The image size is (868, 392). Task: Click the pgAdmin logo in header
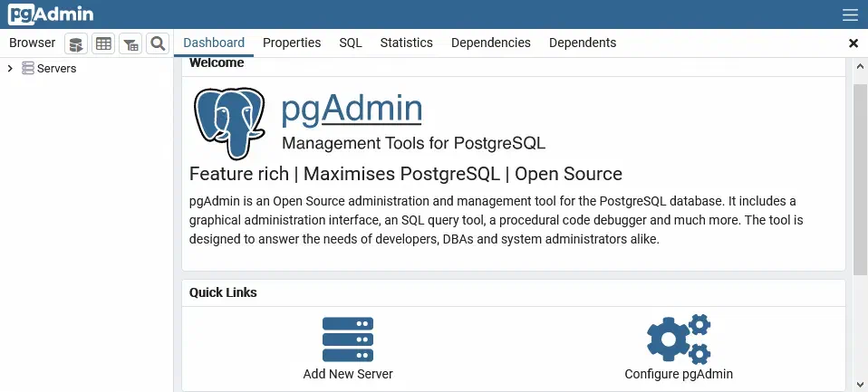coord(51,14)
